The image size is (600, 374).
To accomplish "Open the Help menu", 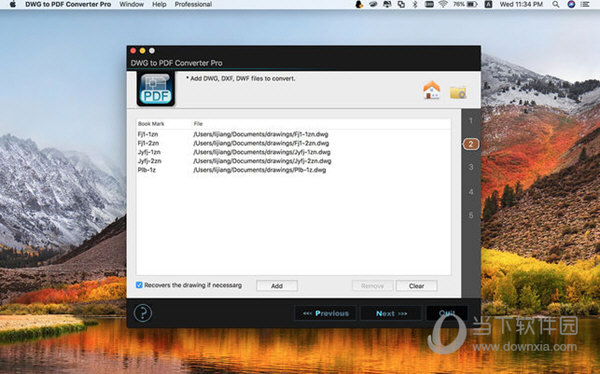I will click(159, 4).
